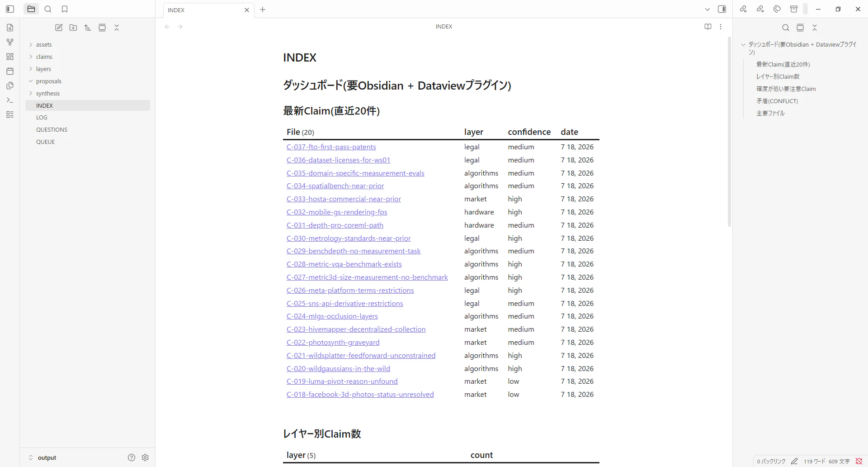Screen dimensions: 868x467
Task: Follow the C-032-mobile-gs-rendering-fps link
Action: coord(337,212)
